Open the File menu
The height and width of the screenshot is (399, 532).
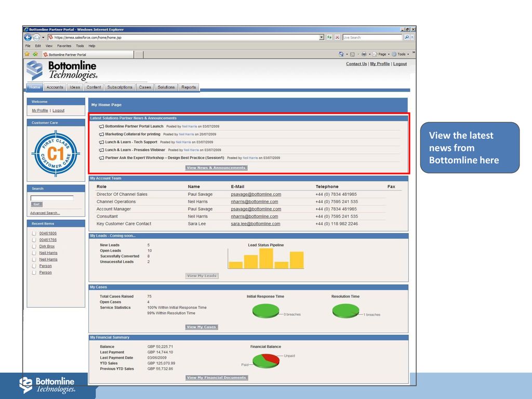[28, 46]
